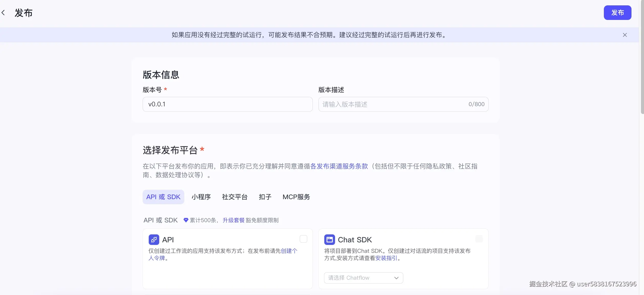Click the diamond icon before 累计500条
The width and height of the screenshot is (644, 295).
click(186, 220)
